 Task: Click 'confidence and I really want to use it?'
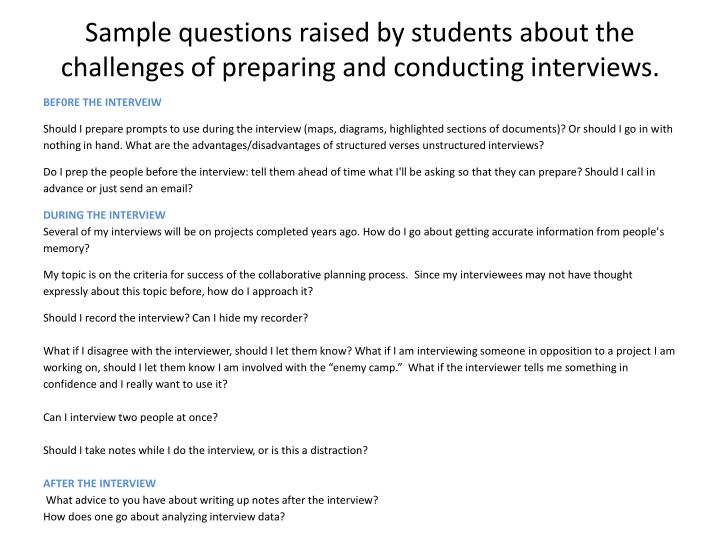[135, 384]
